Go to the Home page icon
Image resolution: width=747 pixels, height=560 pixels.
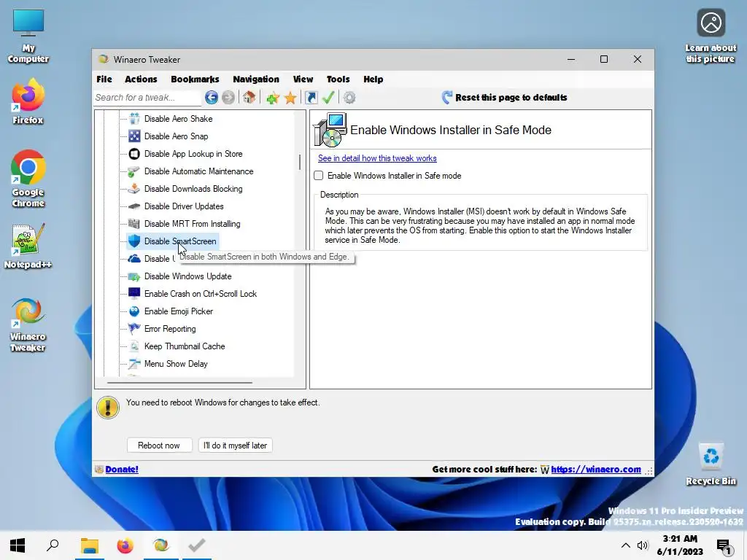tap(249, 98)
